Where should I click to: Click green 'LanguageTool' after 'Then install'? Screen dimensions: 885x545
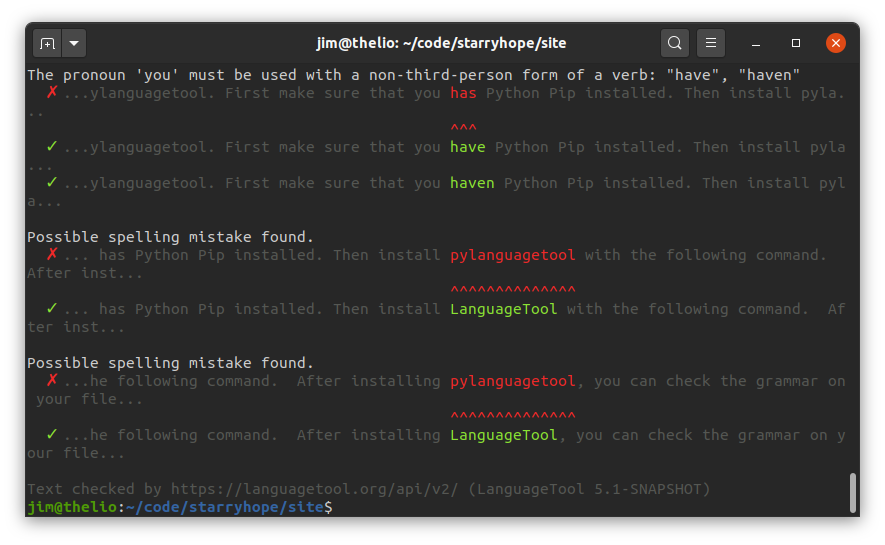point(503,309)
